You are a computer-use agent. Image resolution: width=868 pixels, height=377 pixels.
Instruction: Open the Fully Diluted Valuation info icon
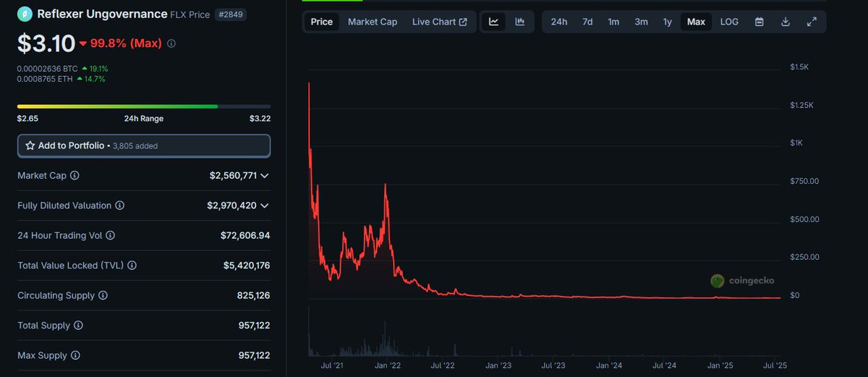120,206
